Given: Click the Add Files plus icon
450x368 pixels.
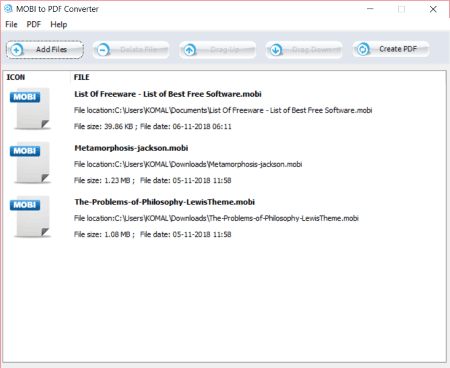Looking at the screenshot, I should [16, 50].
